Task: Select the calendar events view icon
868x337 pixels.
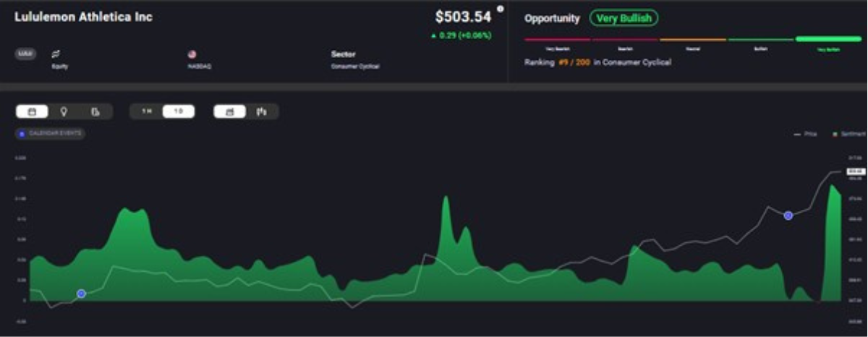Action: tap(32, 111)
